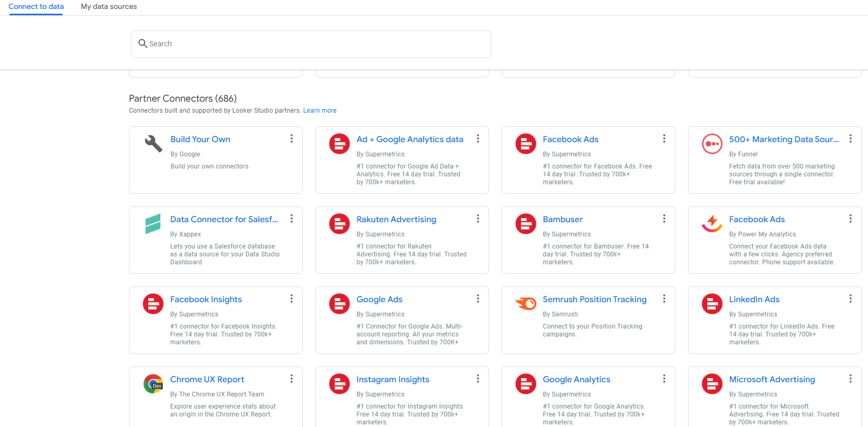
Task: Click the LinkedIn Ads Supermetrics icon
Action: (712, 304)
